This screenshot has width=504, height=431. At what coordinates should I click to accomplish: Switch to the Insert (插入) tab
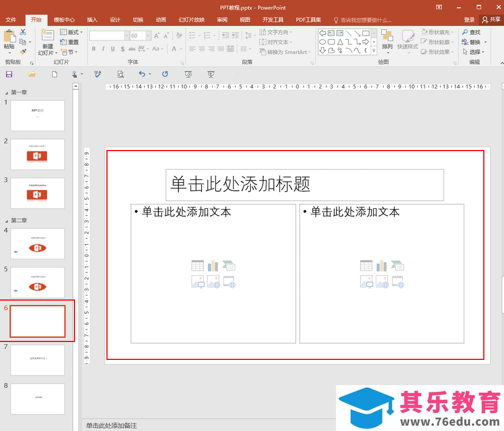92,20
